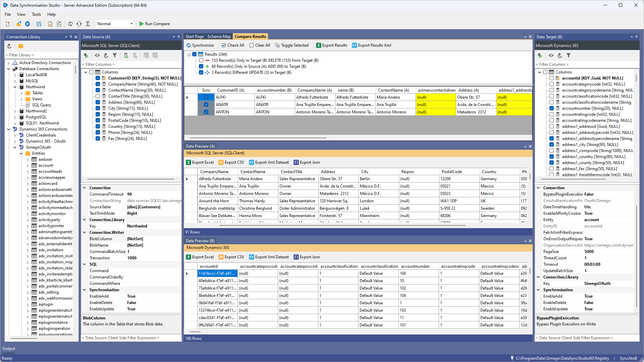Select the account entity in tree
This screenshot has width=644, height=362.
click(46, 165)
